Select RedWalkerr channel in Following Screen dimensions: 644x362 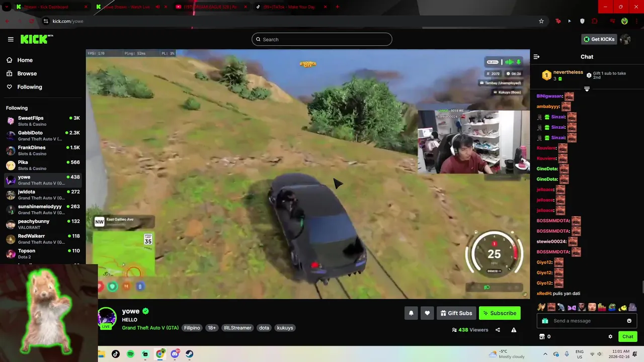pyautogui.click(x=43, y=239)
